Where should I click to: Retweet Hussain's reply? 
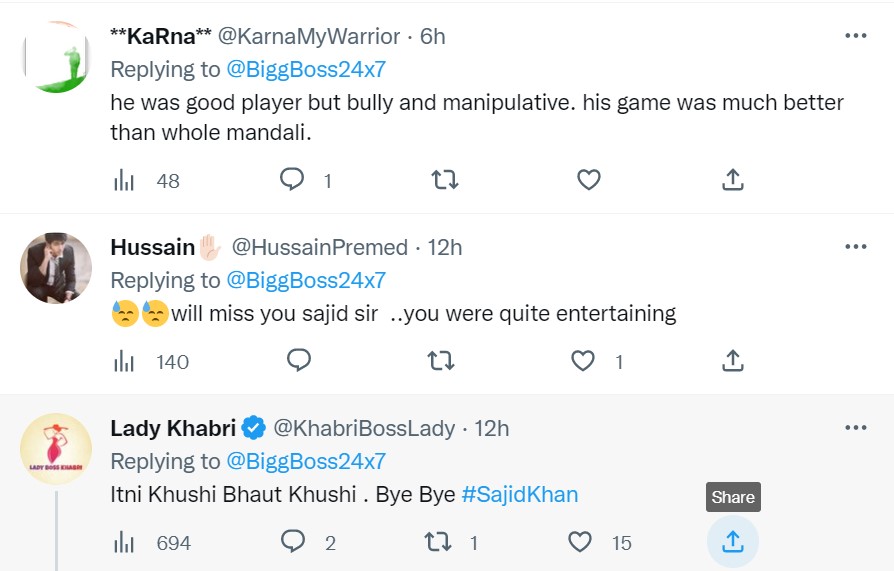[x=440, y=361]
